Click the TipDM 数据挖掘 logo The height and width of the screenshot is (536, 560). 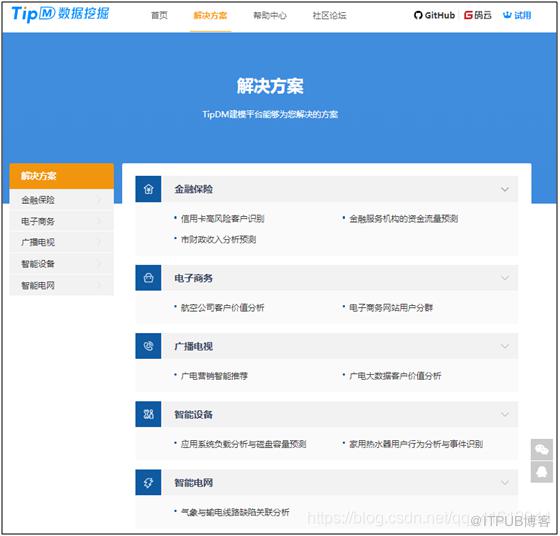[60, 14]
